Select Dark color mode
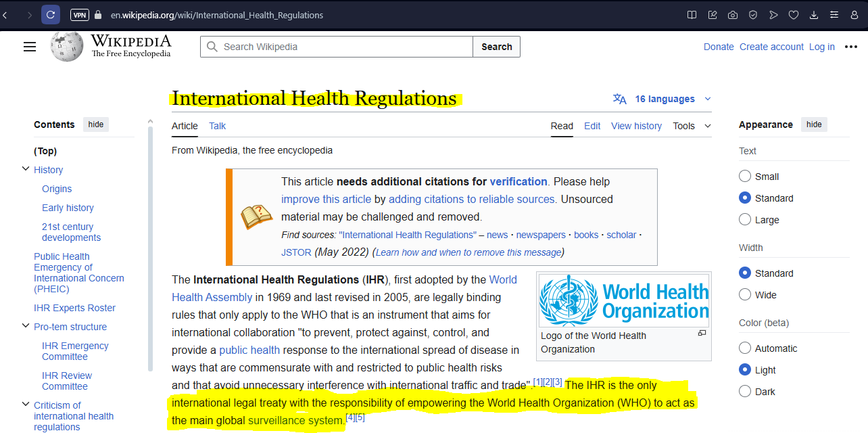This screenshot has width=868, height=433. click(745, 391)
